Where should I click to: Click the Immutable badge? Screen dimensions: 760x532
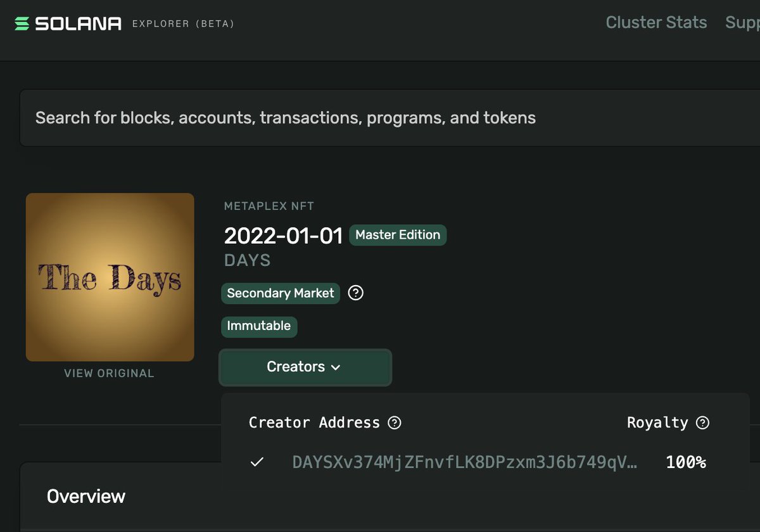click(259, 326)
